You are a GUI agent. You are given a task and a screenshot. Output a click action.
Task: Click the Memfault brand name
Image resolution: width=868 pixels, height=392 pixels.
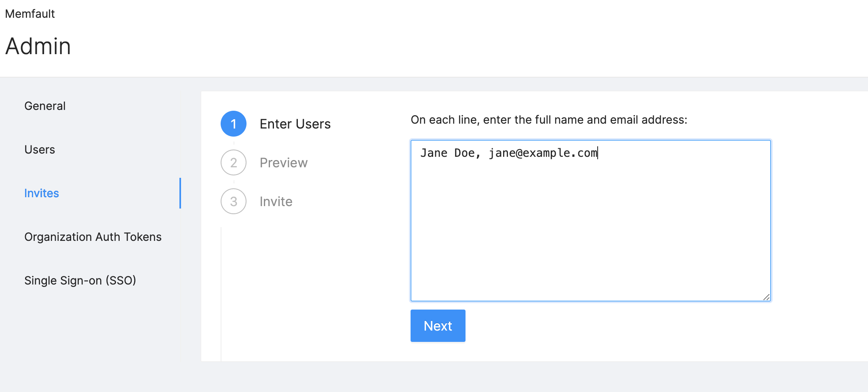[29, 13]
